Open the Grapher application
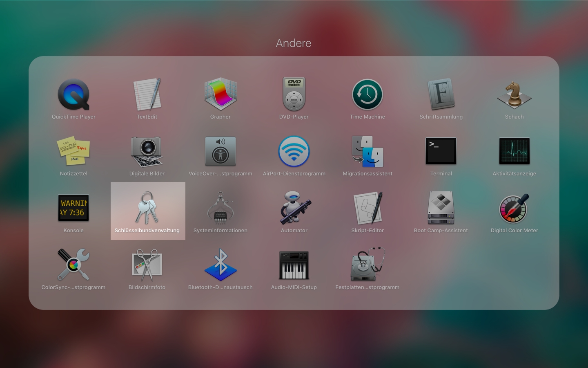The image size is (588, 368). [x=220, y=95]
